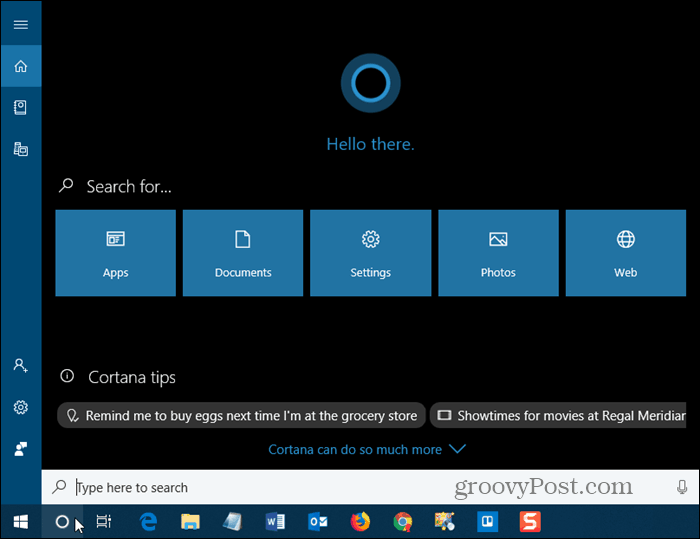Launch Outlook from the taskbar
This screenshot has height=539, width=700.
(x=317, y=522)
